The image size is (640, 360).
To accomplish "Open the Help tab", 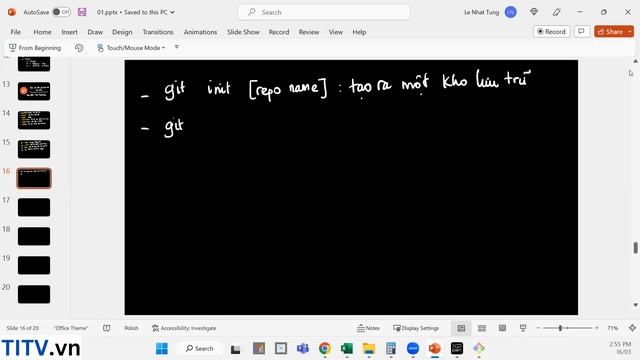I will pos(359,32).
